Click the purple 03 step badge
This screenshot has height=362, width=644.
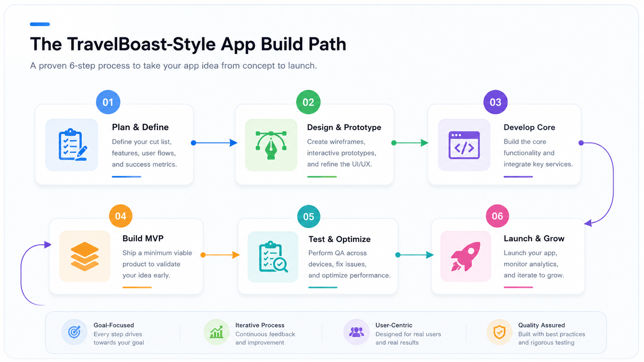coord(495,102)
